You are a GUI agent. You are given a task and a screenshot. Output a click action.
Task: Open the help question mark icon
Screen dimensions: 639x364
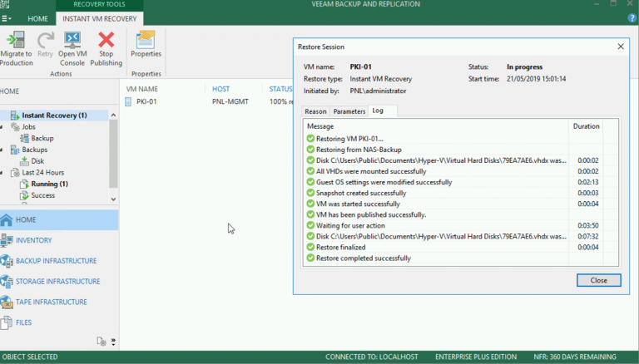(x=632, y=18)
